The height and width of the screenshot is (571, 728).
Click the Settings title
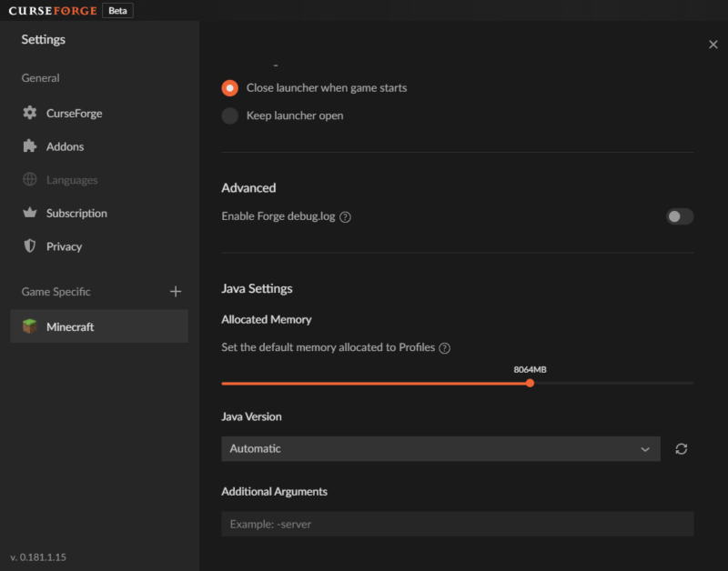point(43,39)
